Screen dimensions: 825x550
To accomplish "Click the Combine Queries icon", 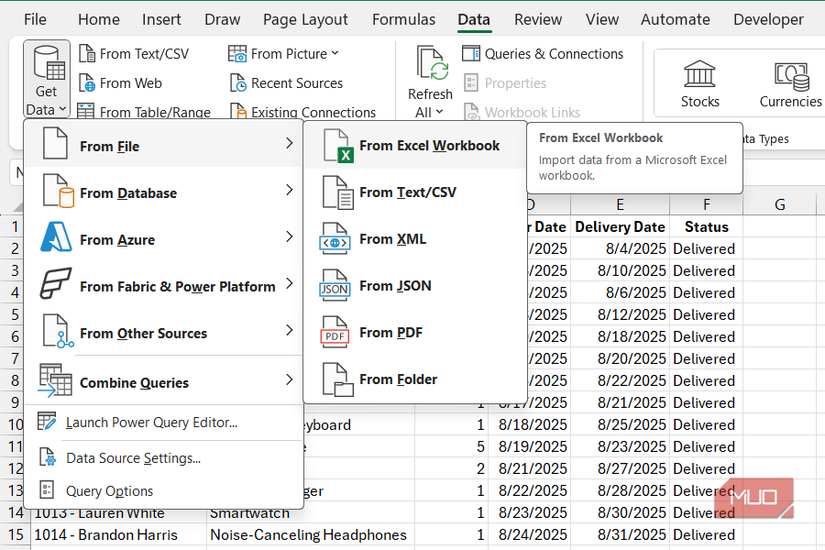I will (55, 380).
